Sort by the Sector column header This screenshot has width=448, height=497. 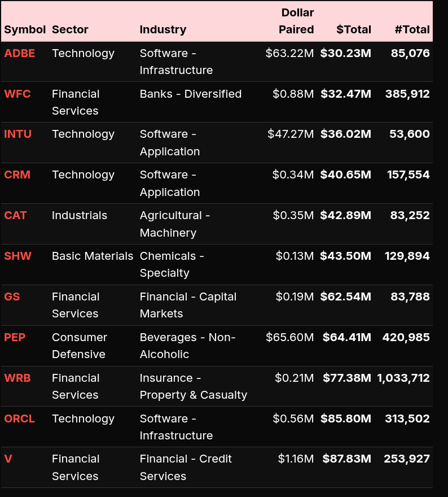pos(70,30)
